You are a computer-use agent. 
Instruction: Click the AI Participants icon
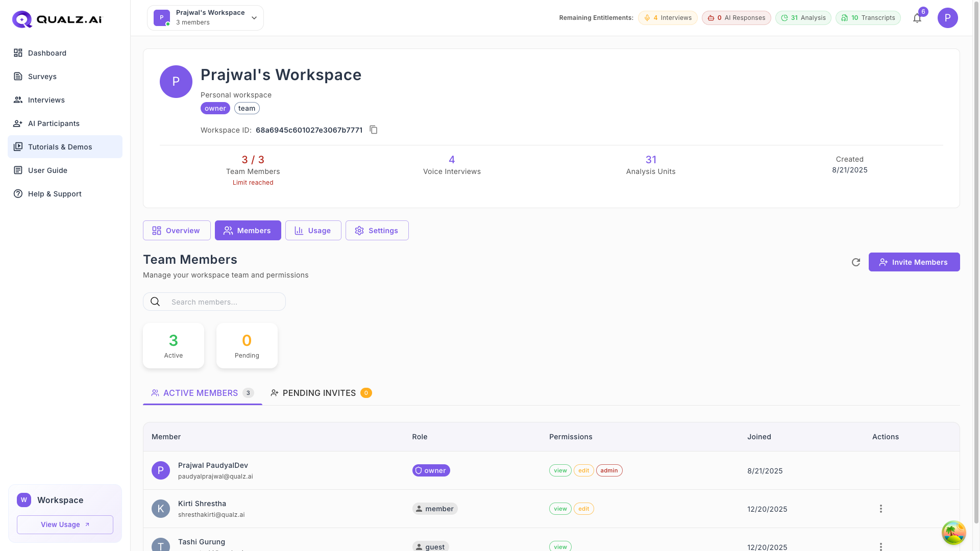[18, 123]
